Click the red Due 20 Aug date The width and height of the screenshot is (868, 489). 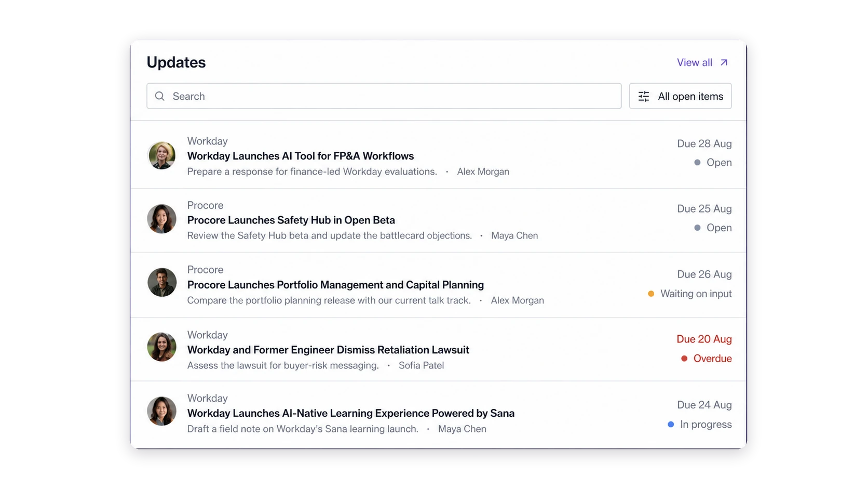pyautogui.click(x=704, y=339)
